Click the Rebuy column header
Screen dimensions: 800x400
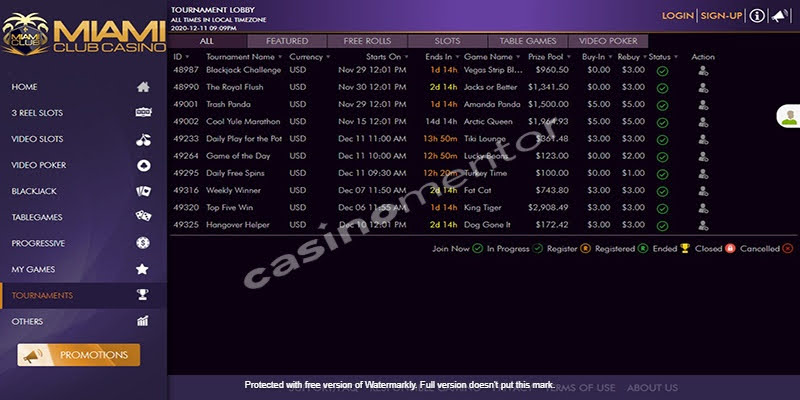(629, 57)
